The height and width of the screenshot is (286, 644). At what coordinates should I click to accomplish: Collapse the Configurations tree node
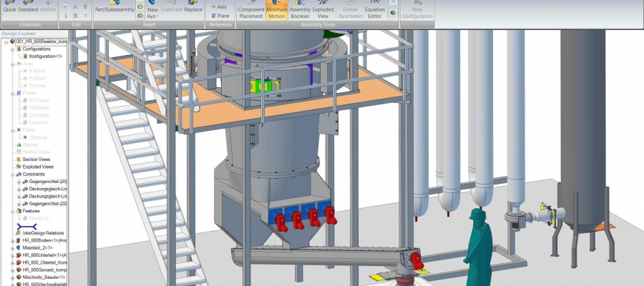[x=12, y=49]
